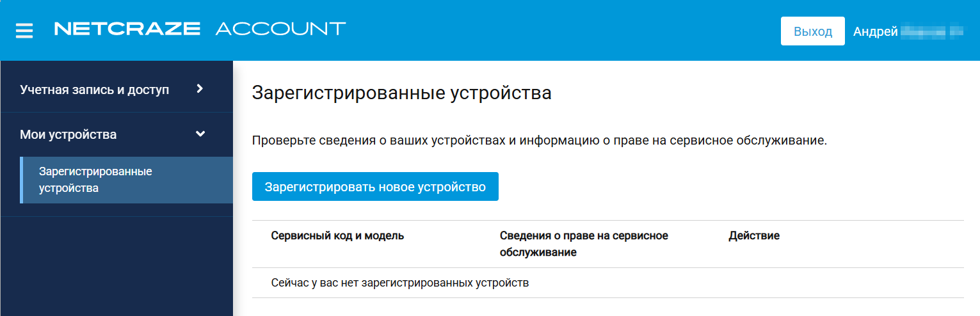The height and width of the screenshot is (316, 980).
Task: Click blank header area between ACCOUNT and Выход
Action: point(563,31)
